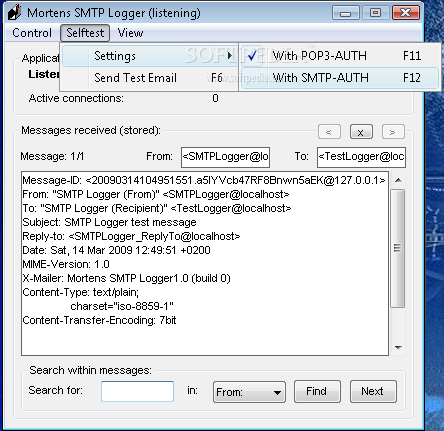Click the To address field
The image size is (444, 431).
pos(361,157)
